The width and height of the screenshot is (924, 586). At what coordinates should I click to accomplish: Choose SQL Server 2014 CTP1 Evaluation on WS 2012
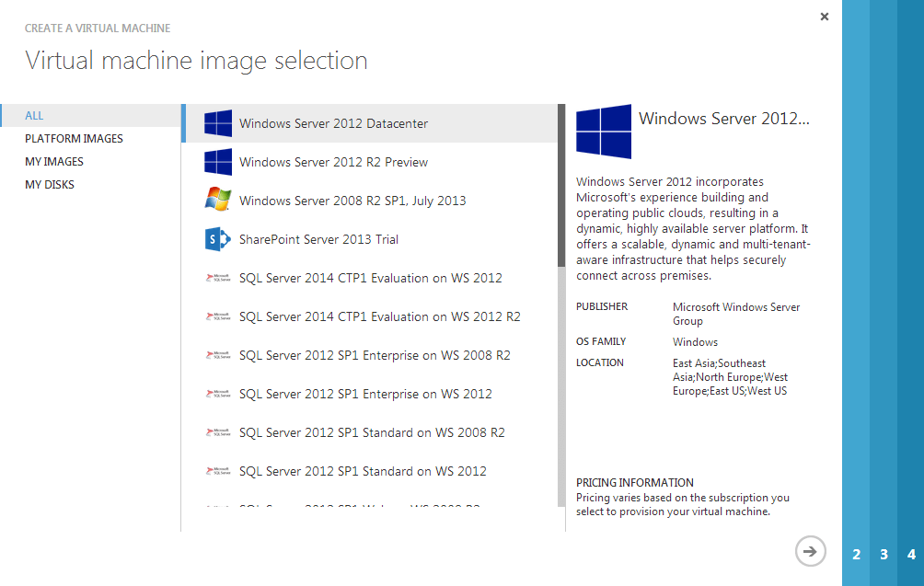369,278
